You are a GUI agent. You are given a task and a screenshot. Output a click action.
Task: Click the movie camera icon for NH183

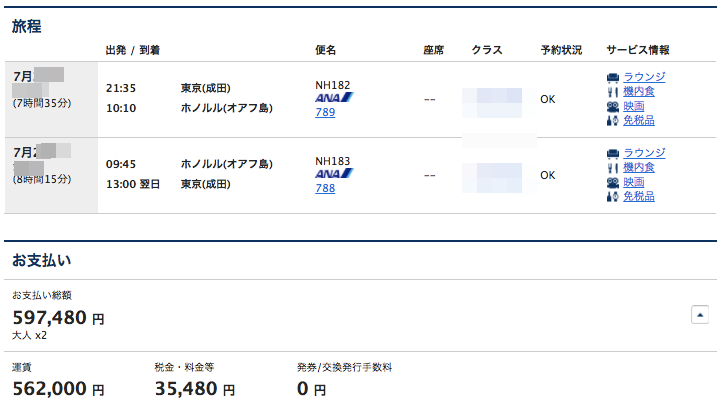click(613, 183)
